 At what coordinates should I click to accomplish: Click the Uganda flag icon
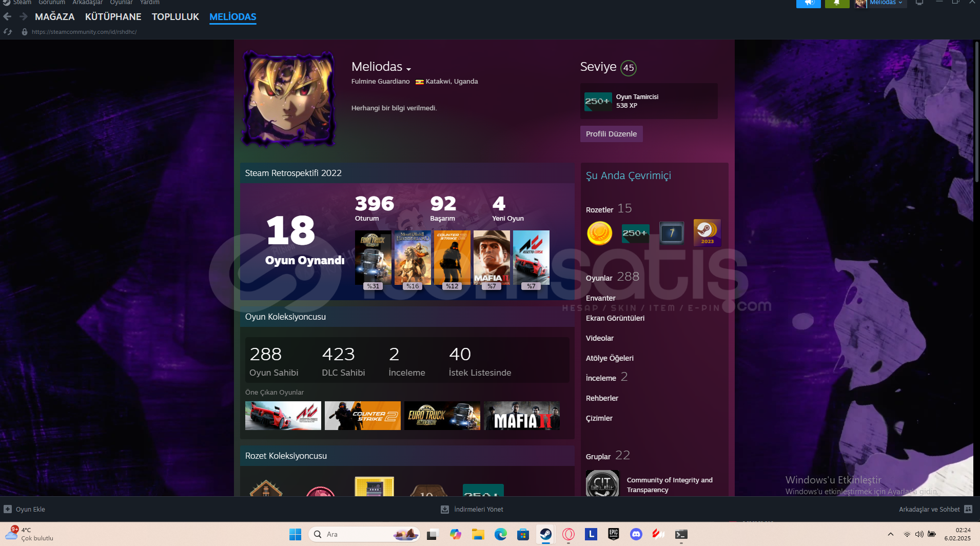pyautogui.click(x=419, y=82)
